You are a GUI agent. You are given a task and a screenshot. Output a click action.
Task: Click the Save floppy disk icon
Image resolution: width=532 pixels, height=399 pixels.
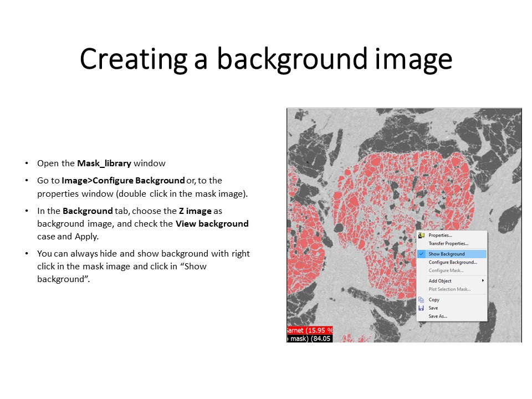coord(422,308)
